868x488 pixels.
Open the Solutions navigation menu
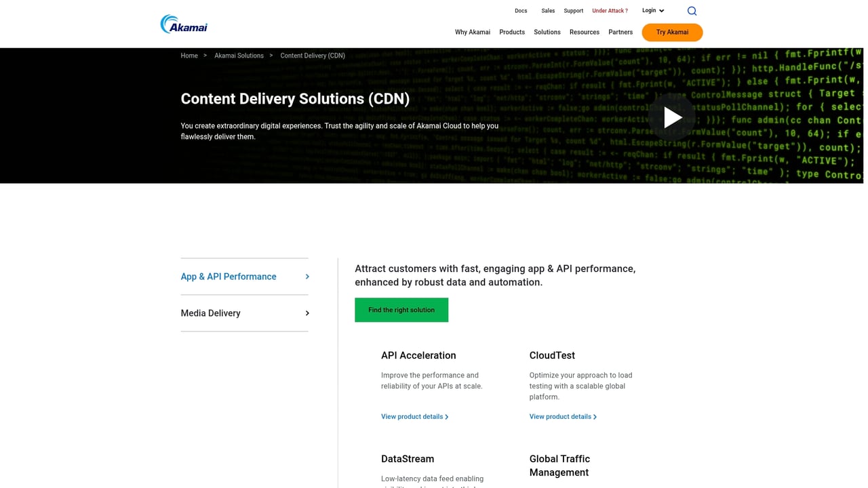point(547,32)
